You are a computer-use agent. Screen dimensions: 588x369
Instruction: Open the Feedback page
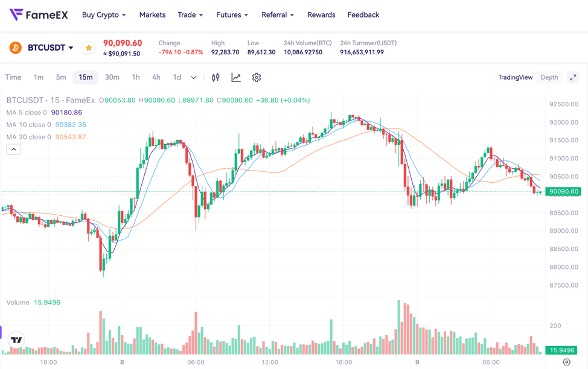tap(363, 14)
